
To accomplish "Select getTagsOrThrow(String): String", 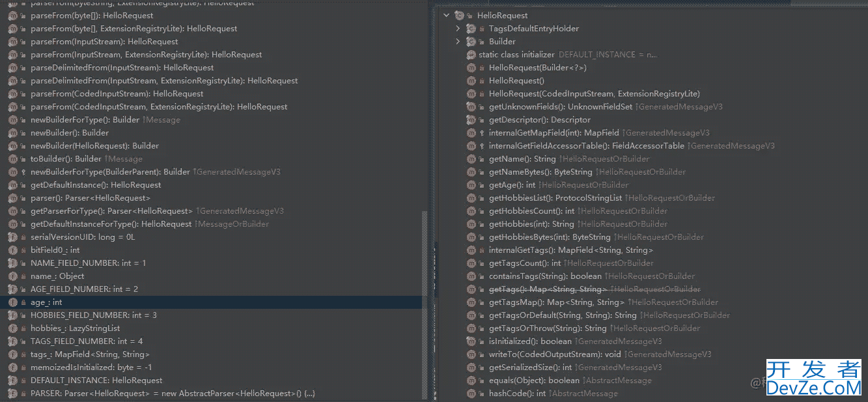I will pyautogui.click(x=548, y=328).
